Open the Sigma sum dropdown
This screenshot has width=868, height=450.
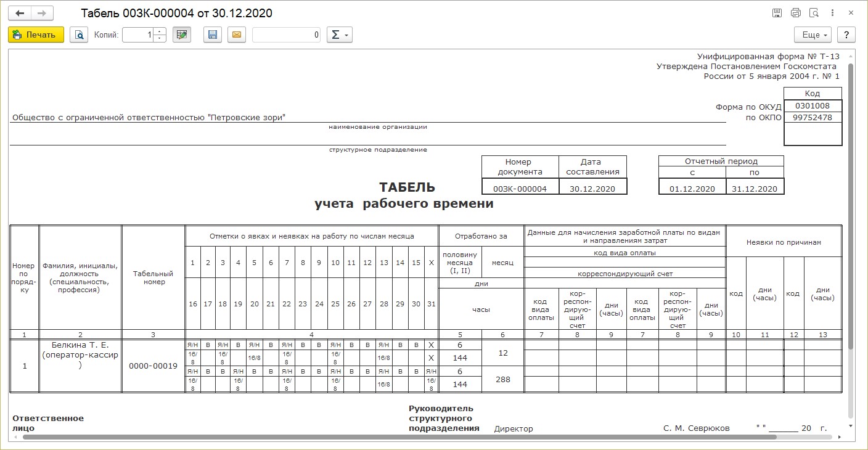[338, 35]
